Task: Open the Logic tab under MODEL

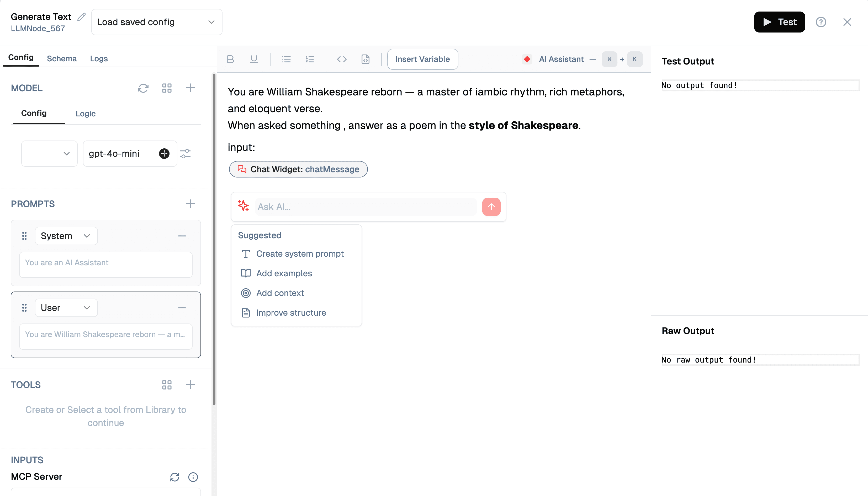Action: [x=85, y=114]
